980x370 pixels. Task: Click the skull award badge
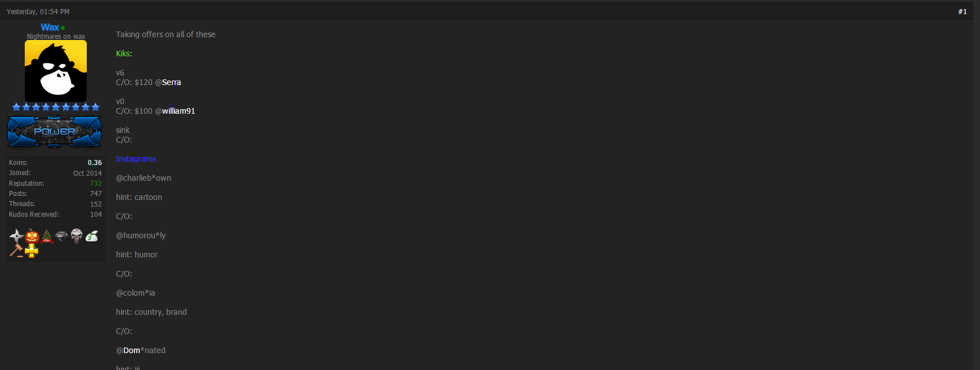77,236
